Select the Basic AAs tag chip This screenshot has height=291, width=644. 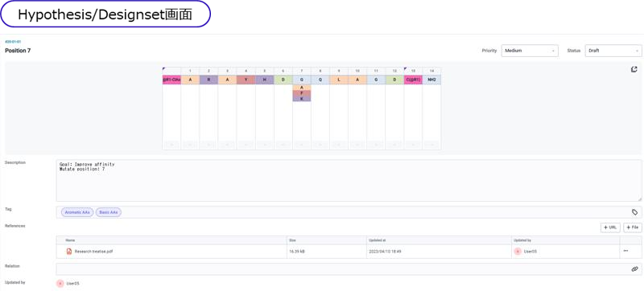109,212
